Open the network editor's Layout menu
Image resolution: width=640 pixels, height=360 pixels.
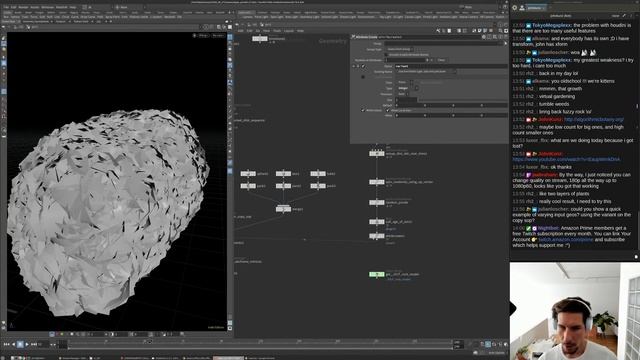pos(289,31)
